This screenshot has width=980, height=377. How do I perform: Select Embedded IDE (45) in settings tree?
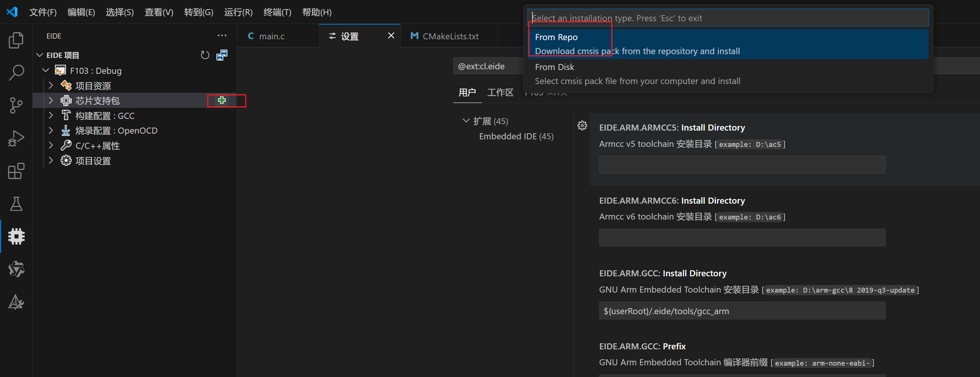click(516, 136)
